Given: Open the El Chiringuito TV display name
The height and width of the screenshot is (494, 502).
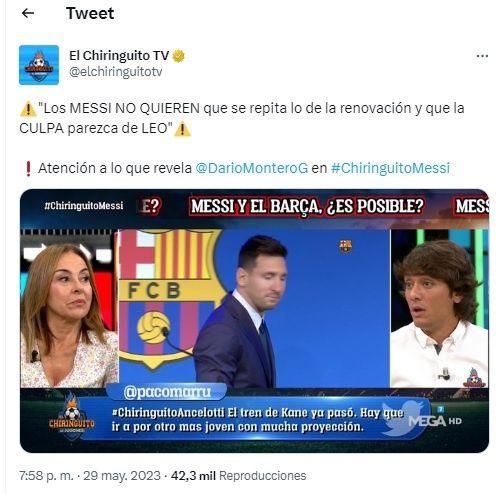Looking at the screenshot, I should pyautogui.click(x=119, y=56).
